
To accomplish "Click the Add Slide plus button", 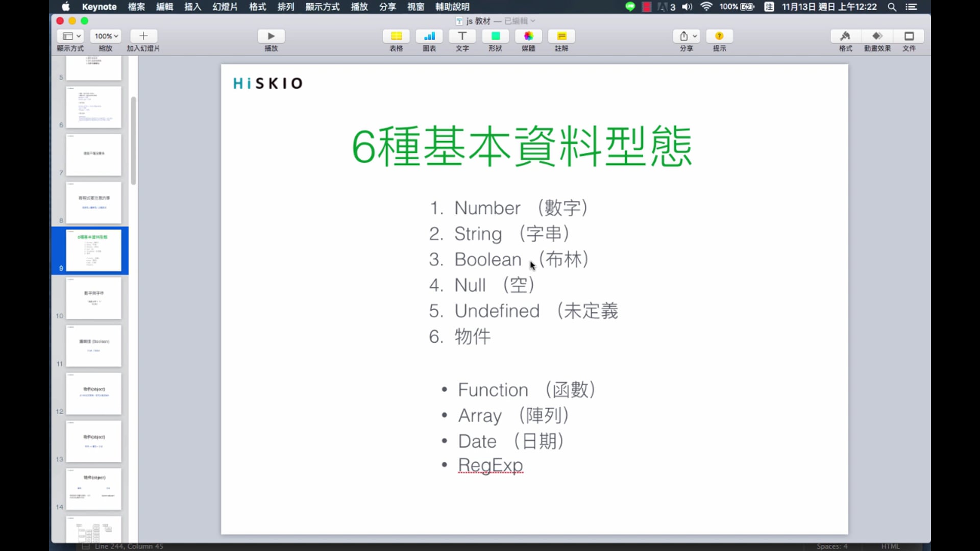I will 143,36.
